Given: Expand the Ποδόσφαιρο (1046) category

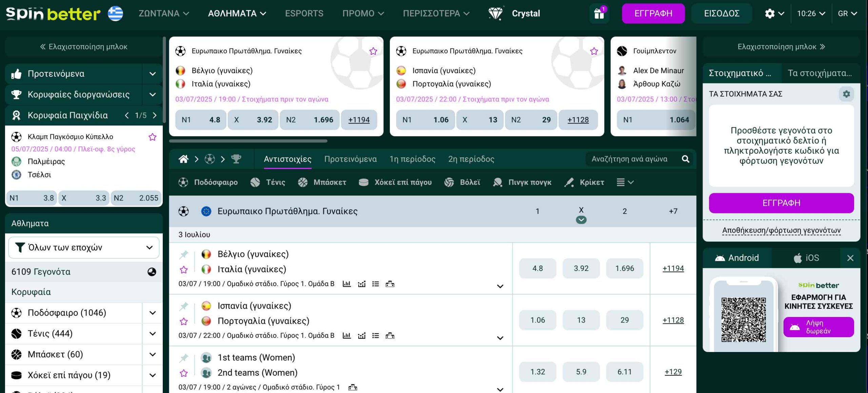Looking at the screenshot, I should 153,313.
